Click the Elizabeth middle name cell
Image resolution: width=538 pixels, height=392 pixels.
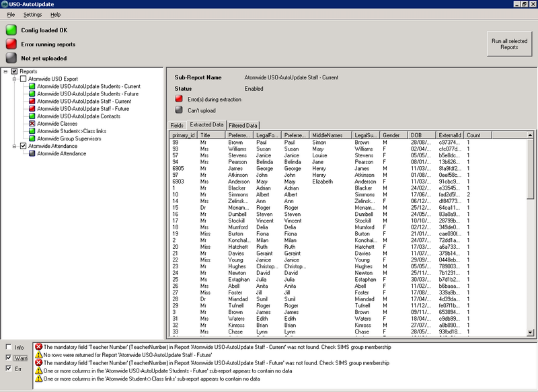coord(323,182)
